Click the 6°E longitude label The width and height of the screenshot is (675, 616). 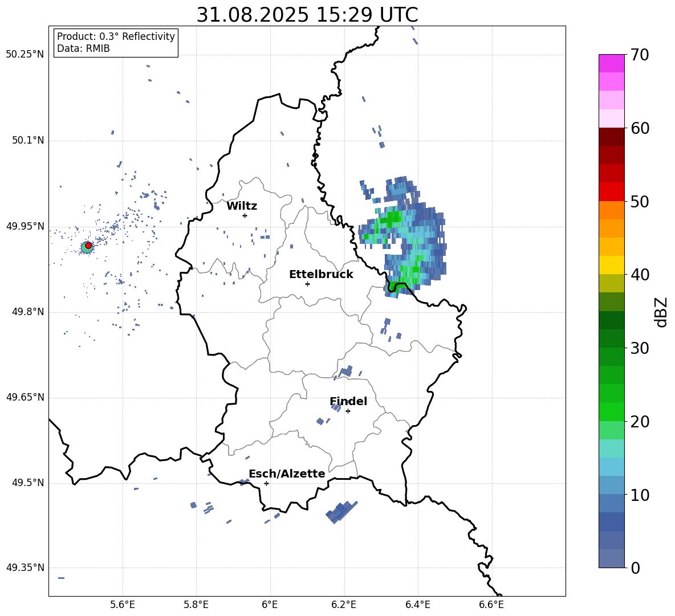coord(270,605)
